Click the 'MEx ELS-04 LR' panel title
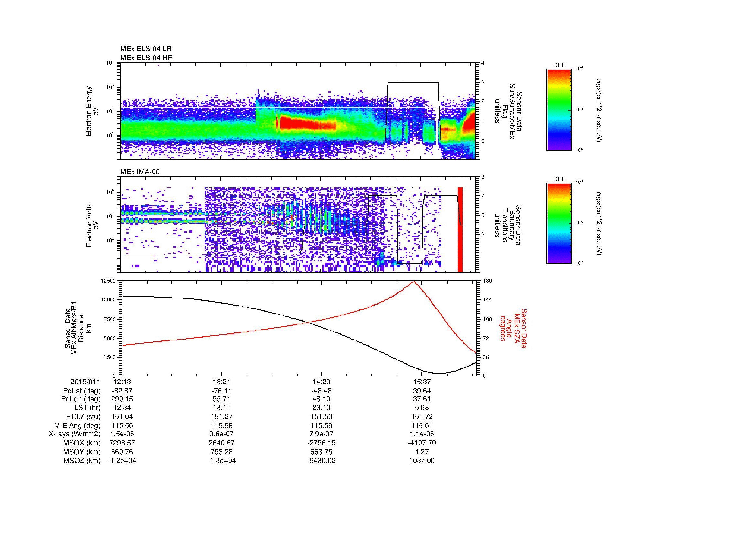The width and height of the screenshot is (756, 534). (x=146, y=49)
